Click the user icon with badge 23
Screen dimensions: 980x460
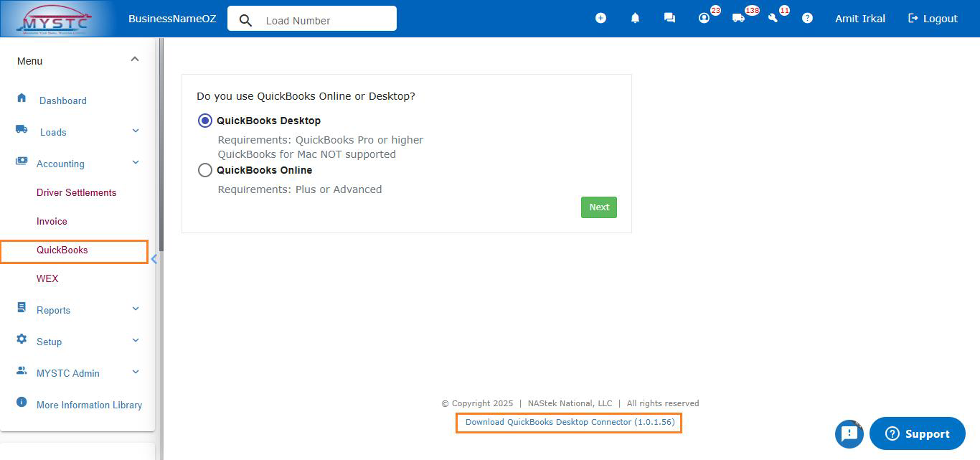(704, 18)
